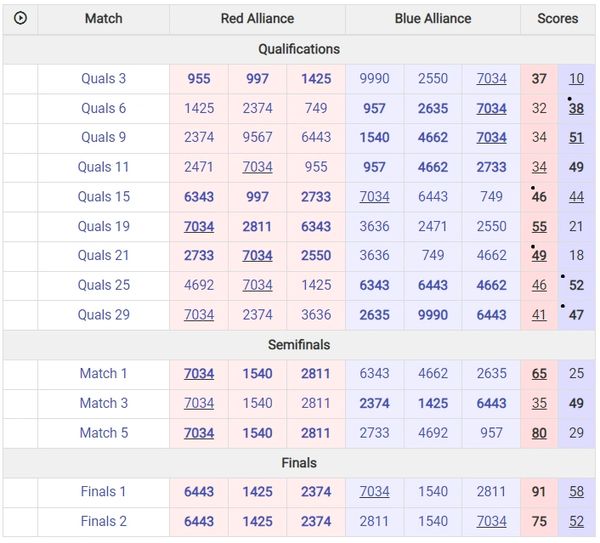600x543 pixels.
Task: Open the Semifinals Match 5 link
Action: click(x=104, y=432)
